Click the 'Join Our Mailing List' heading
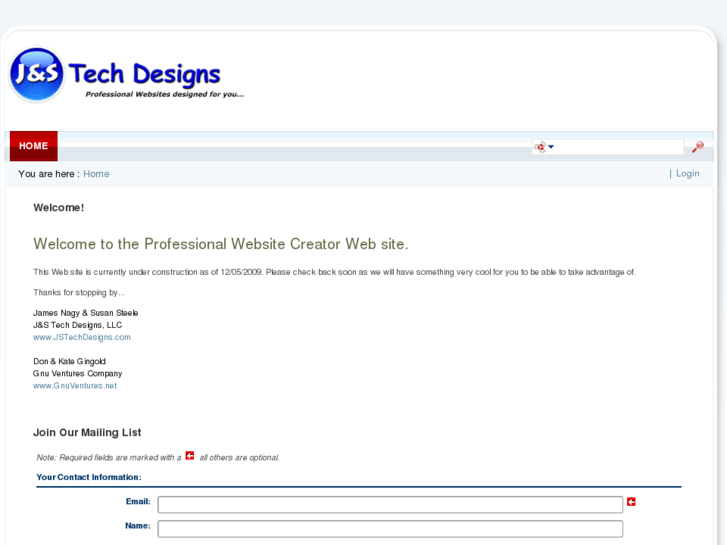The height and width of the screenshot is (545, 727). tap(87, 432)
